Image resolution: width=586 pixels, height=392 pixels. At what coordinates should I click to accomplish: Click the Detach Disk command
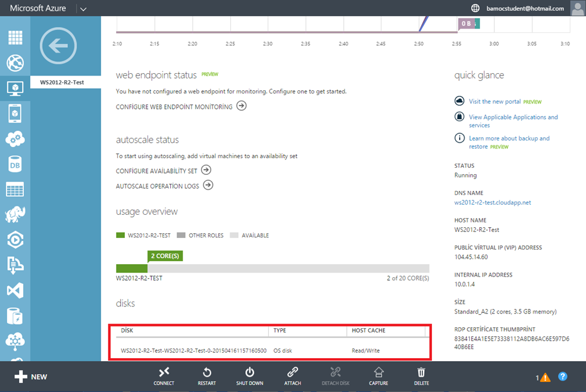click(x=335, y=377)
